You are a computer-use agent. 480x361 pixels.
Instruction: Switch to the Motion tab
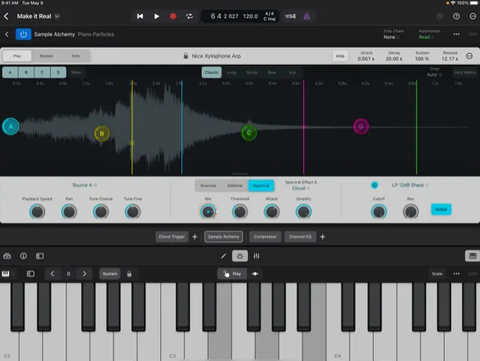coord(46,56)
